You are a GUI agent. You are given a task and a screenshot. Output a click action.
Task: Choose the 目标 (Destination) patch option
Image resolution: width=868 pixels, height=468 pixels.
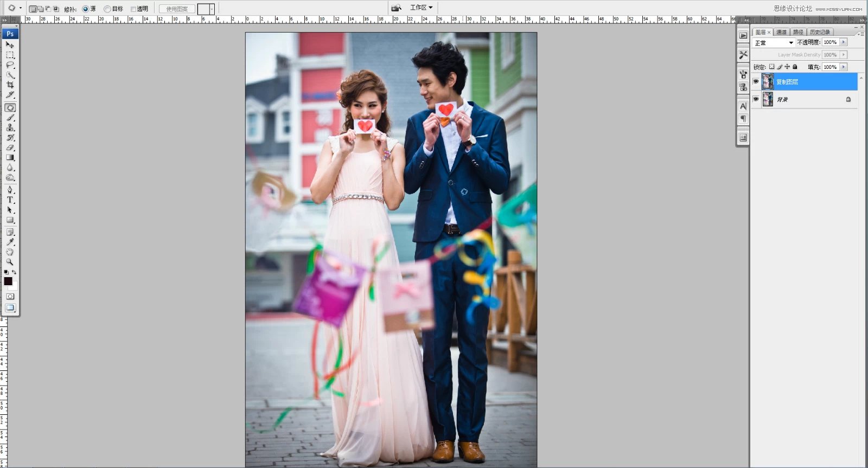107,9
